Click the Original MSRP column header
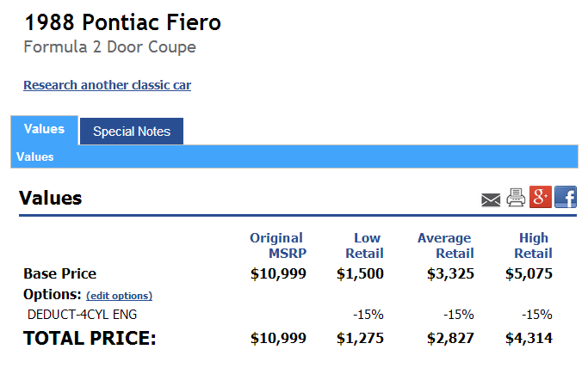The height and width of the screenshot is (374, 588). [x=278, y=246]
